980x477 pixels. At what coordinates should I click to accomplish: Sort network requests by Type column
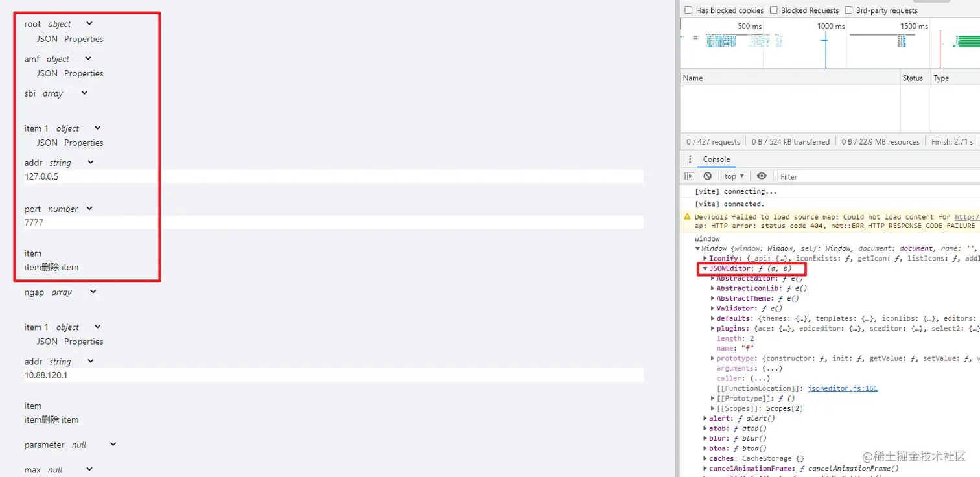(x=955, y=78)
